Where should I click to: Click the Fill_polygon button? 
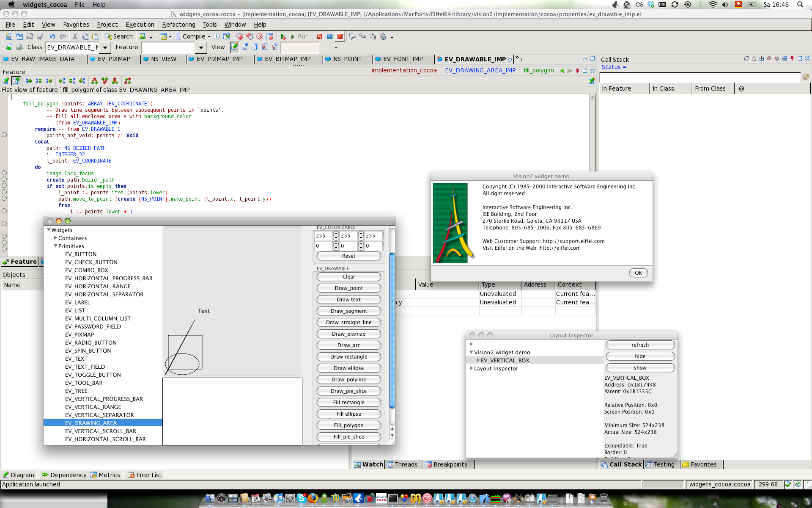coord(348,425)
